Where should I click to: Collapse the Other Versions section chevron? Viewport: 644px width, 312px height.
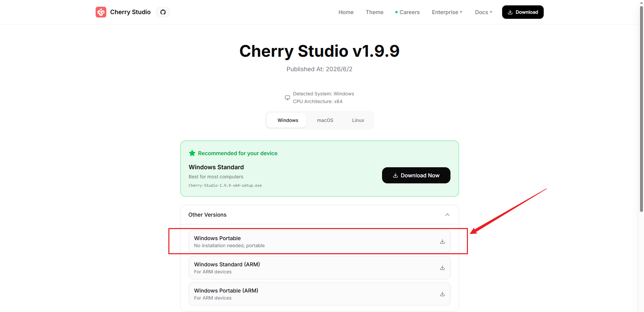pos(447,215)
